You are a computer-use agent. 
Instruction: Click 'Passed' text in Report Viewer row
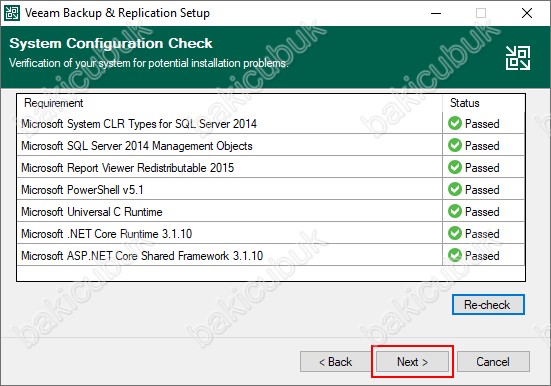point(482,168)
